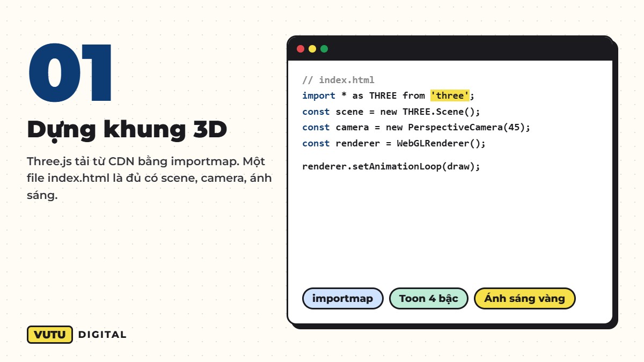Viewport: 644px width, 362px height.
Task: Select the Toon 4 bậc tag pill
Action: (429, 299)
